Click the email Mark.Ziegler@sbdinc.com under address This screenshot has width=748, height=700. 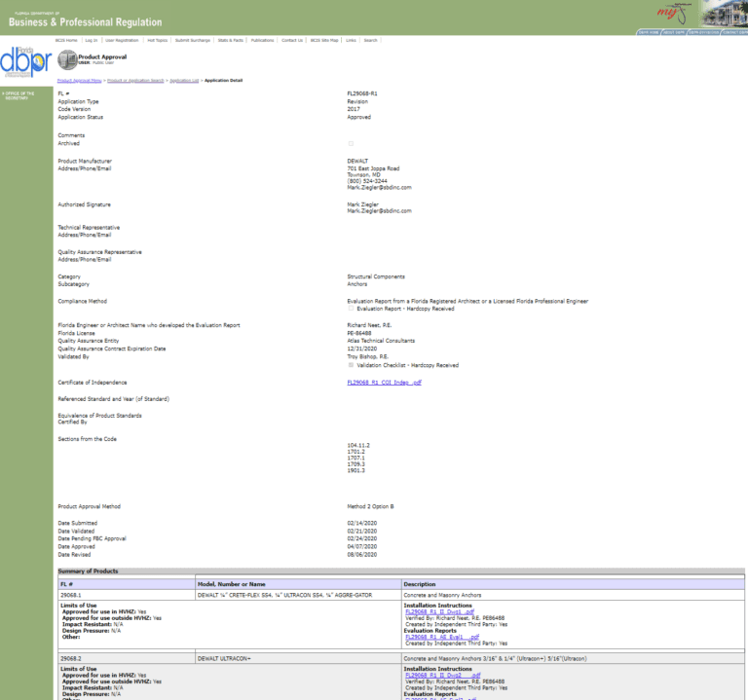[x=379, y=187]
